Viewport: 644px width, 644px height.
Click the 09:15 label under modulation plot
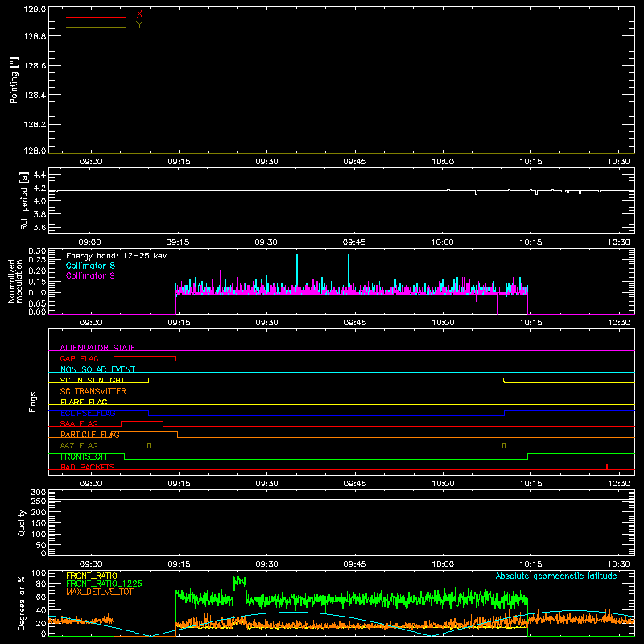(x=179, y=323)
